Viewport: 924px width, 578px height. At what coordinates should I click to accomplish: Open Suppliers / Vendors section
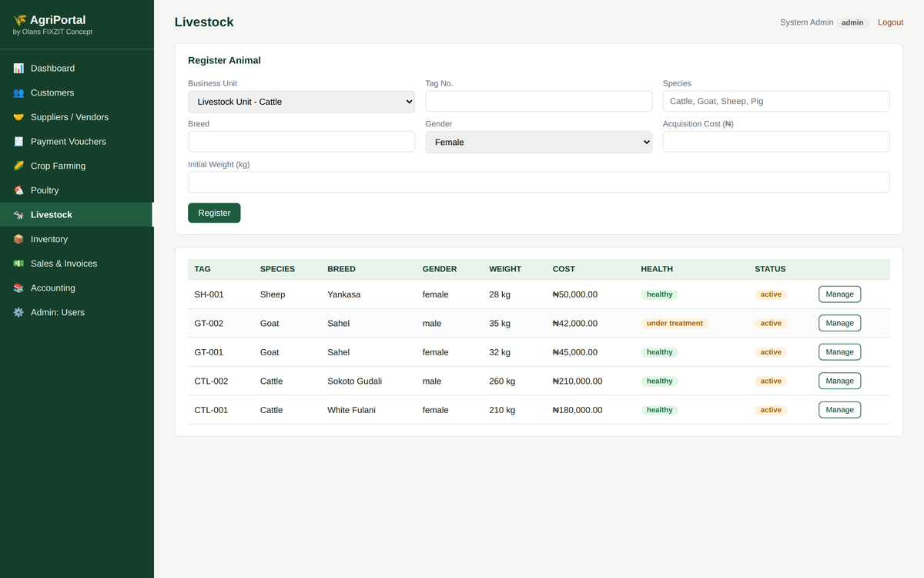[x=77, y=117]
